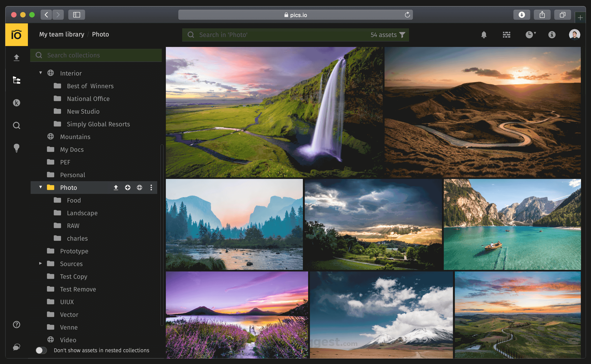The width and height of the screenshot is (591, 364).
Task: Open the help icon near bottom left
Action: (x=16, y=325)
